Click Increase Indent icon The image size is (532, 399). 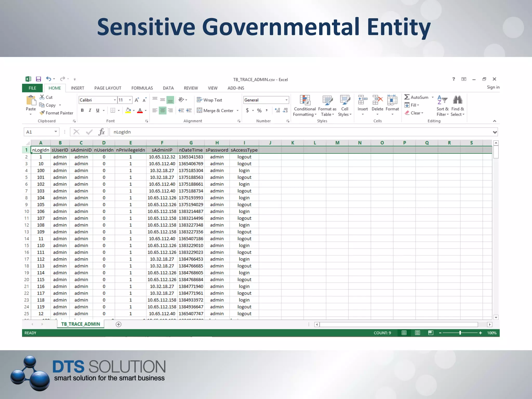point(189,110)
